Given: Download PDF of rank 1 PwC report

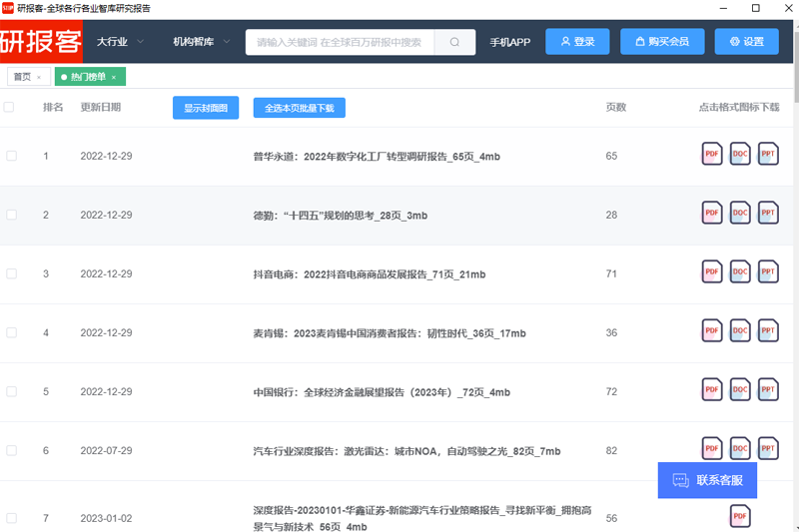Looking at the screenshot, I should click(x=712, y=156).
